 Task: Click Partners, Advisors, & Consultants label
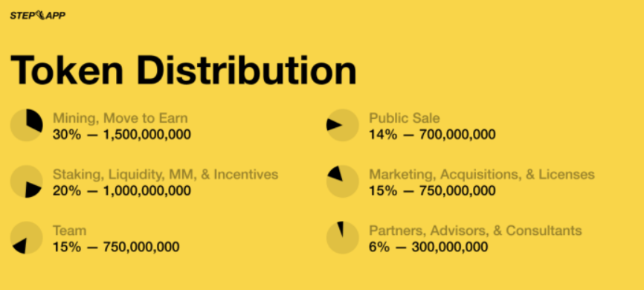476,231
